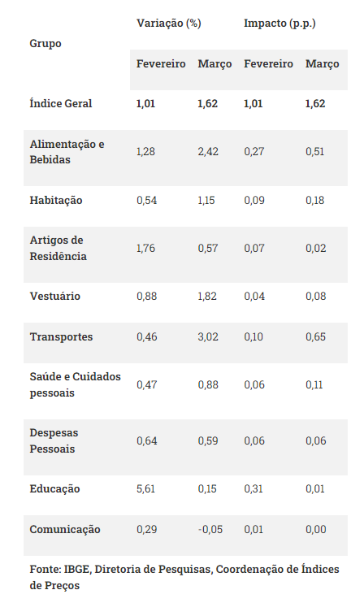
Task: Select the Saúde e Cuidados pessoais label
Action: [75, 384]
